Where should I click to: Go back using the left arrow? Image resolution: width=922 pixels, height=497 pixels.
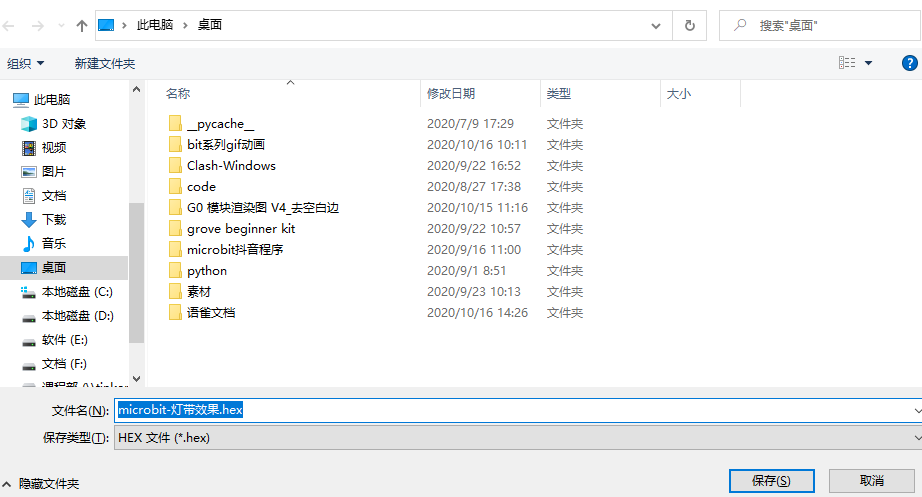click(x=9, y=26)
